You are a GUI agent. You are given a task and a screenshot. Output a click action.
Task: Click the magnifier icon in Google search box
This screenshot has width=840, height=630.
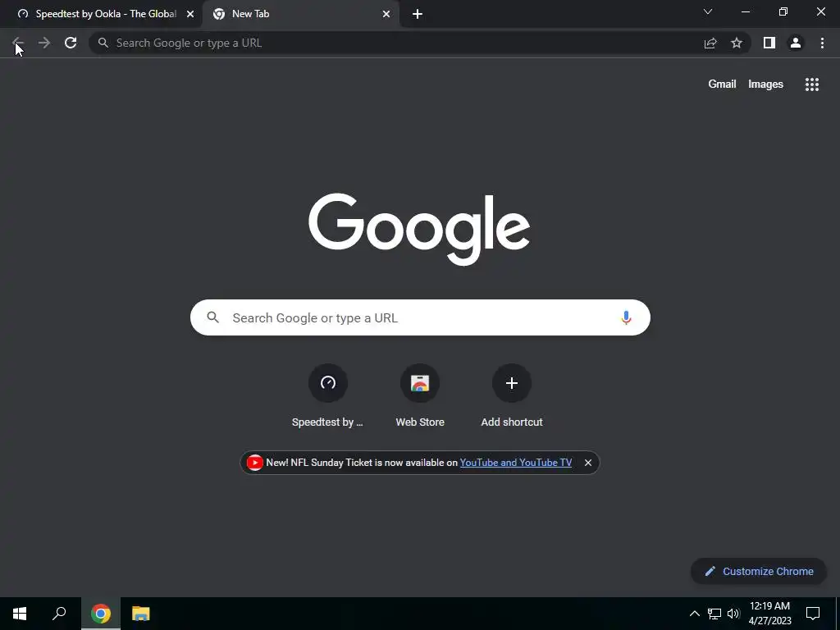pos(212,317)
